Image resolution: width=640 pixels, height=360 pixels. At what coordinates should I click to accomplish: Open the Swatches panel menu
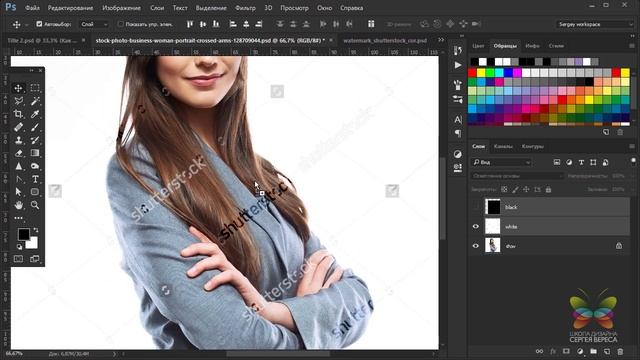[x=632, y=46]
